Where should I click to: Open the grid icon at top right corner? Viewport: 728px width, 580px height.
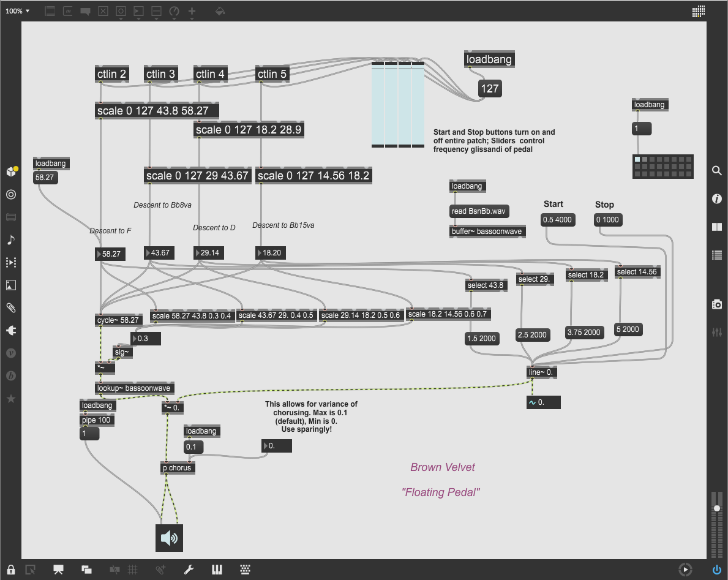(x=698, y=11)
